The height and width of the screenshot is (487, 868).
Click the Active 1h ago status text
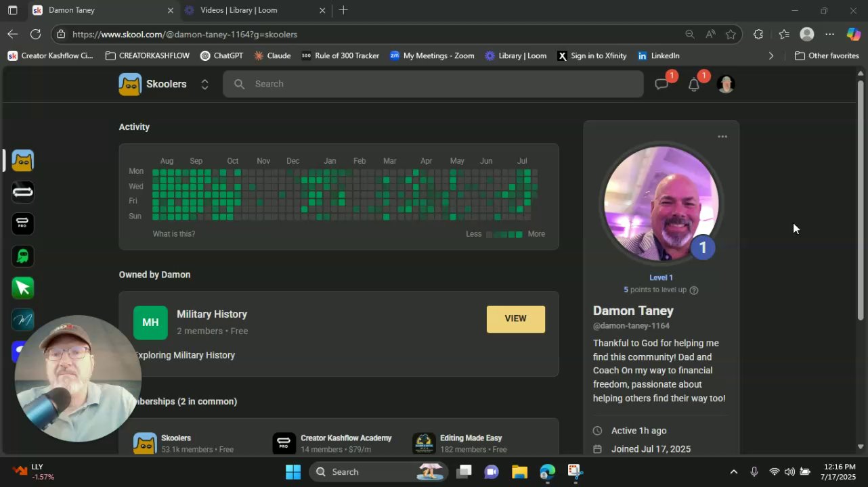coord(638,431)
